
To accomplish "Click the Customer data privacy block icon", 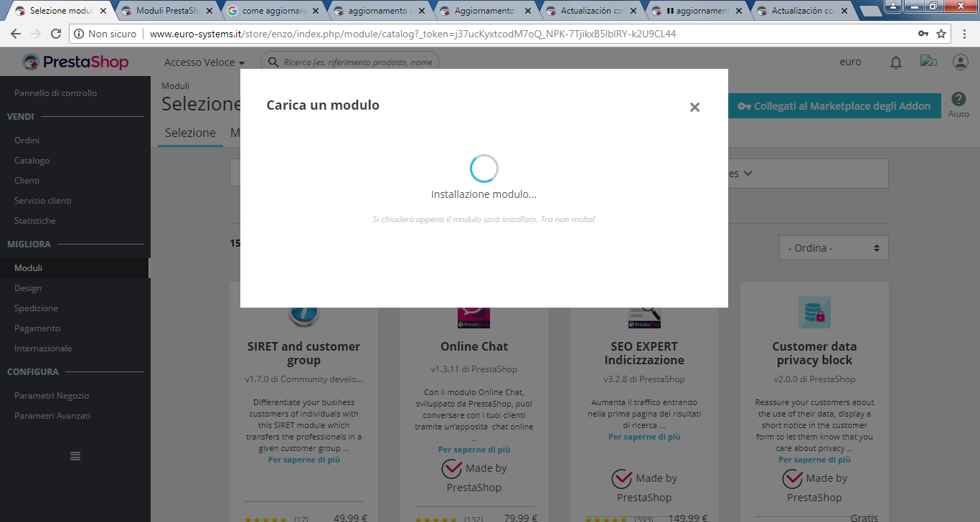I will click(x=814, y=312).
